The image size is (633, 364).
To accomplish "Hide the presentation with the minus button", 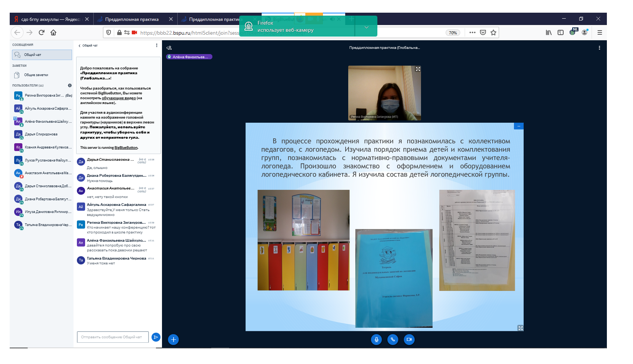I will pos(519,126).
